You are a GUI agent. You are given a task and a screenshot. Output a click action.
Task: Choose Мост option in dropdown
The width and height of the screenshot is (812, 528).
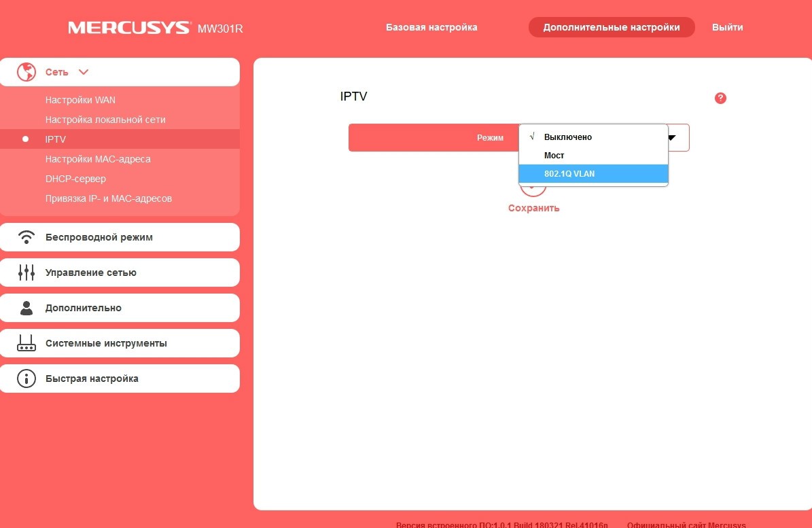pyautogui.click(x=554, y=156)
